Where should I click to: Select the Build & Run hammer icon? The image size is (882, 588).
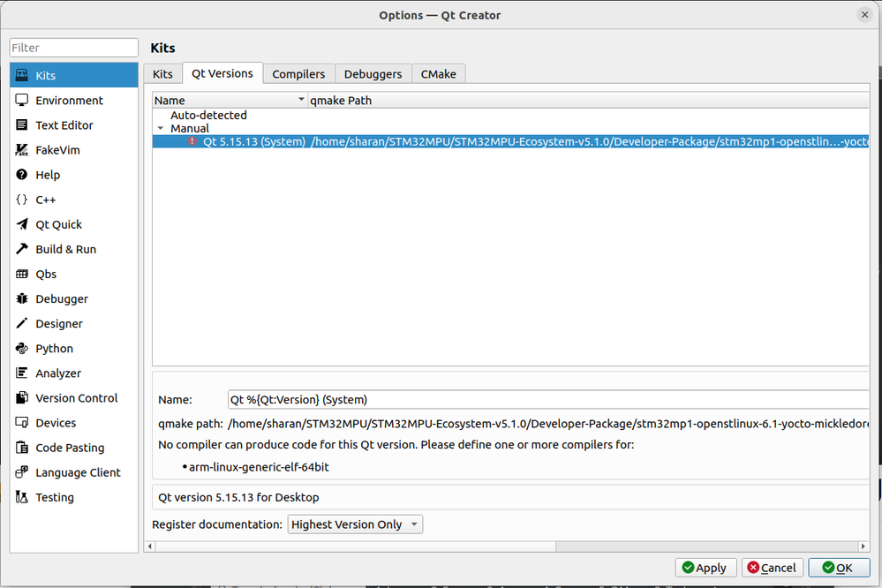pos(22,249)
